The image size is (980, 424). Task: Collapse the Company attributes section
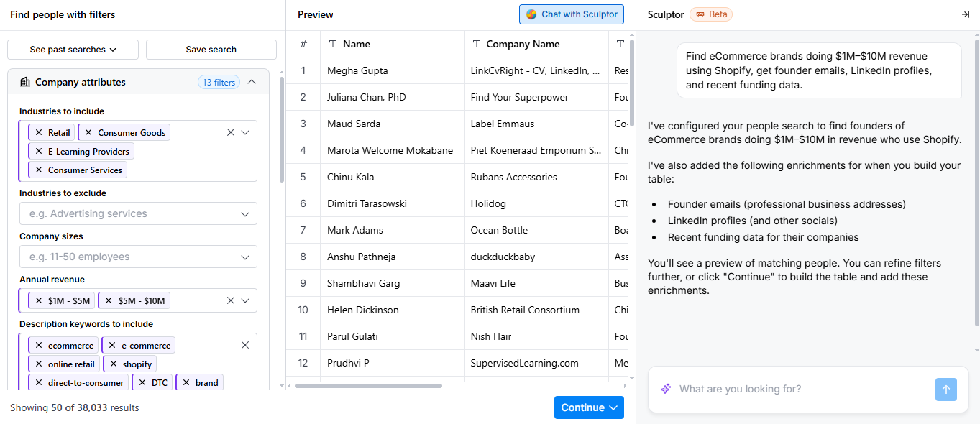(252, 82)
